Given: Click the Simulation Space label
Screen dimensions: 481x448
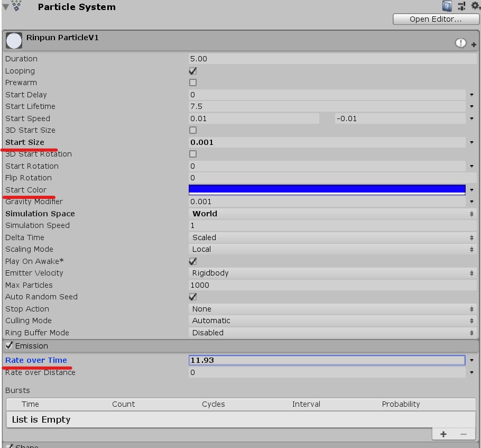Looking at the screenshot, I should coord(40,214).
